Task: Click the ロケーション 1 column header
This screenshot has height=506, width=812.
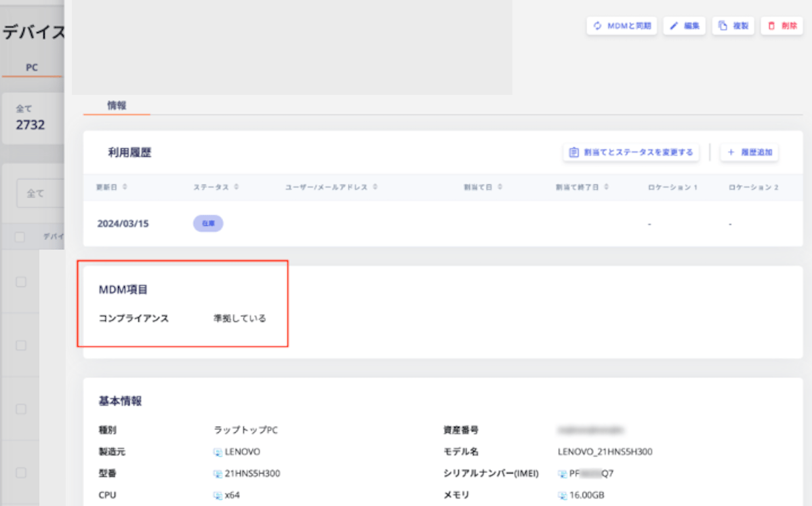Action: tap(672, 187)
